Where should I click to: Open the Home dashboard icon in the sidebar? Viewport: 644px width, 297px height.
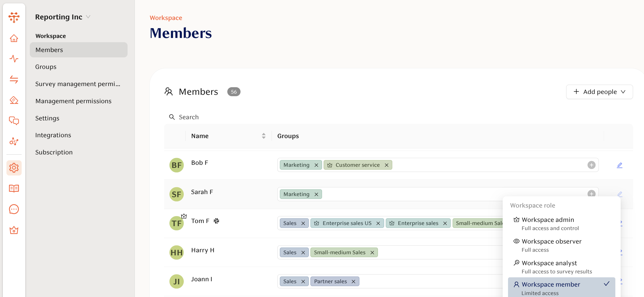pos(14,39)
